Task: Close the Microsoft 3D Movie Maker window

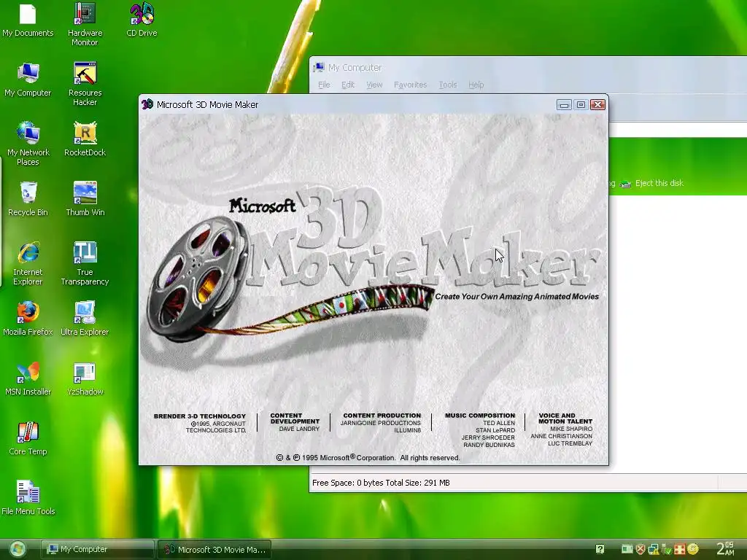Action: [x=597, y=105]
